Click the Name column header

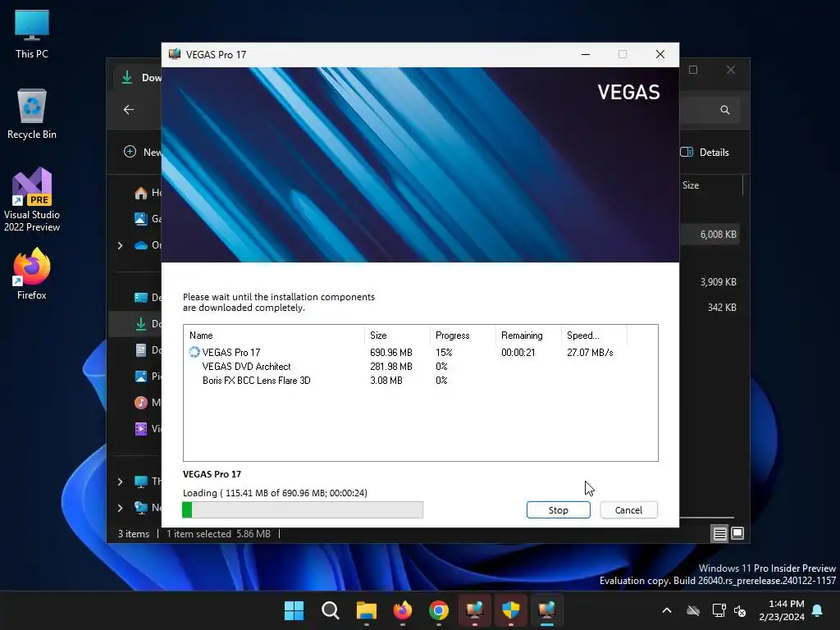[x=274, y=336]
